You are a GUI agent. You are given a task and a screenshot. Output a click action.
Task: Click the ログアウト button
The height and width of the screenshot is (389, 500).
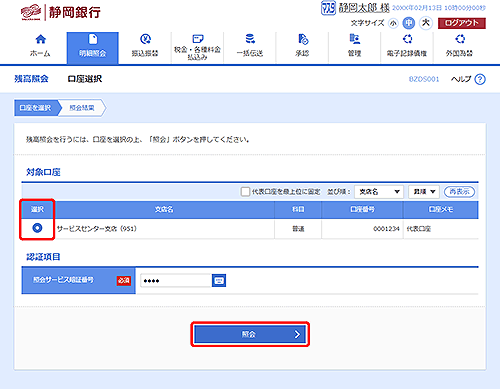(x=462, y=23)
